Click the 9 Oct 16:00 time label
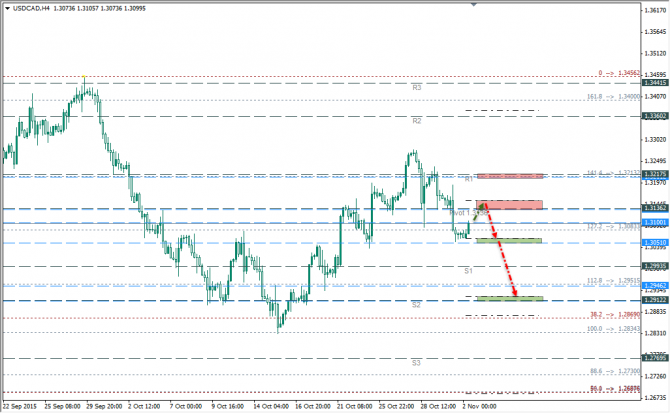 (x=227, y=406)
